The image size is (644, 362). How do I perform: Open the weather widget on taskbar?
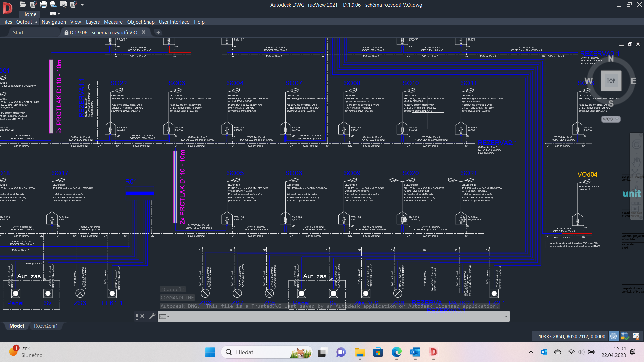[x=26, y=352]
